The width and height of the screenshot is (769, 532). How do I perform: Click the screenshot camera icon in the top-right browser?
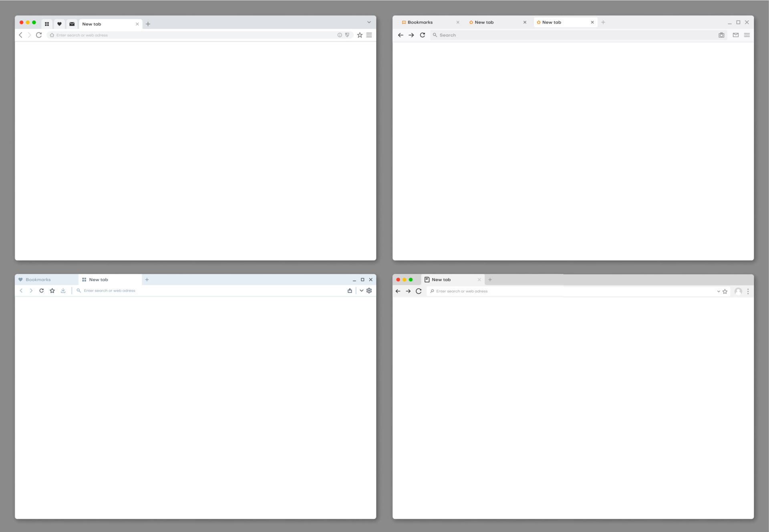pyautogui.click(x=721, y=35)
